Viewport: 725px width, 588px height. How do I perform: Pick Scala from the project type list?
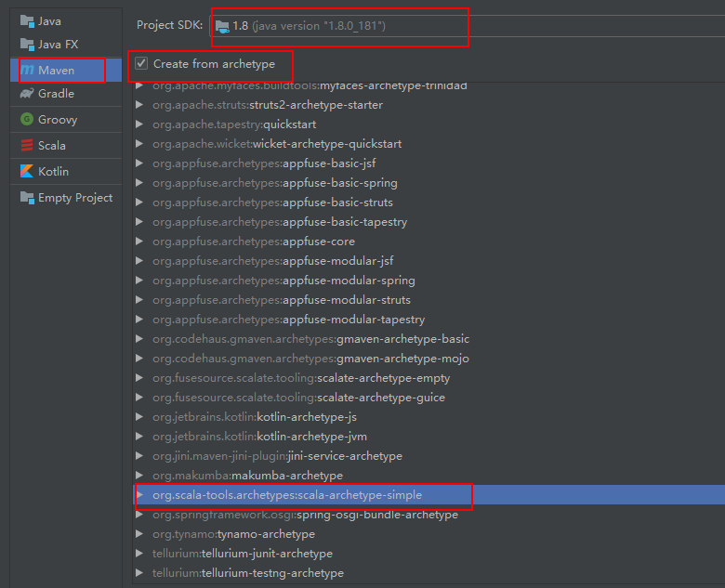66,145
